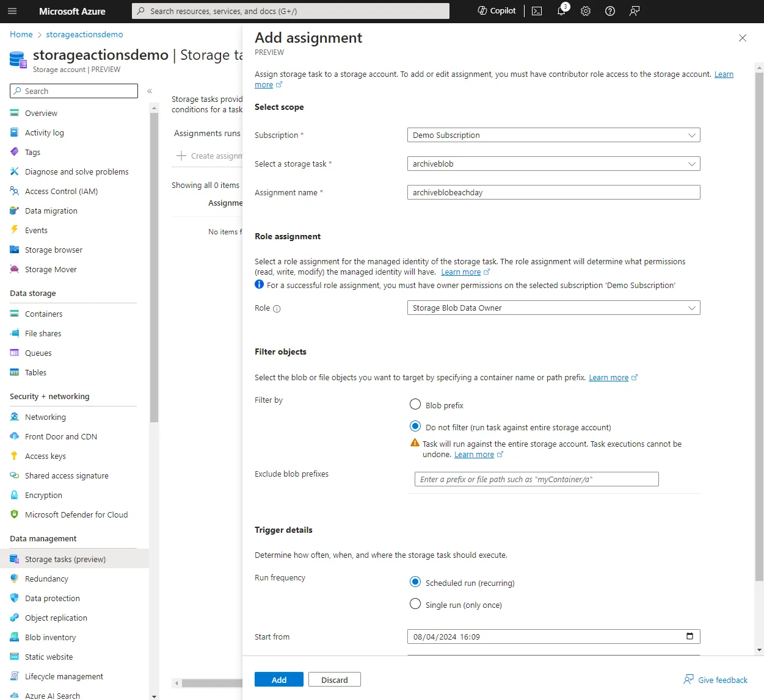Click the help question mark icon
The width and height of the screenshot is (764, 700).
coord(610,11)
